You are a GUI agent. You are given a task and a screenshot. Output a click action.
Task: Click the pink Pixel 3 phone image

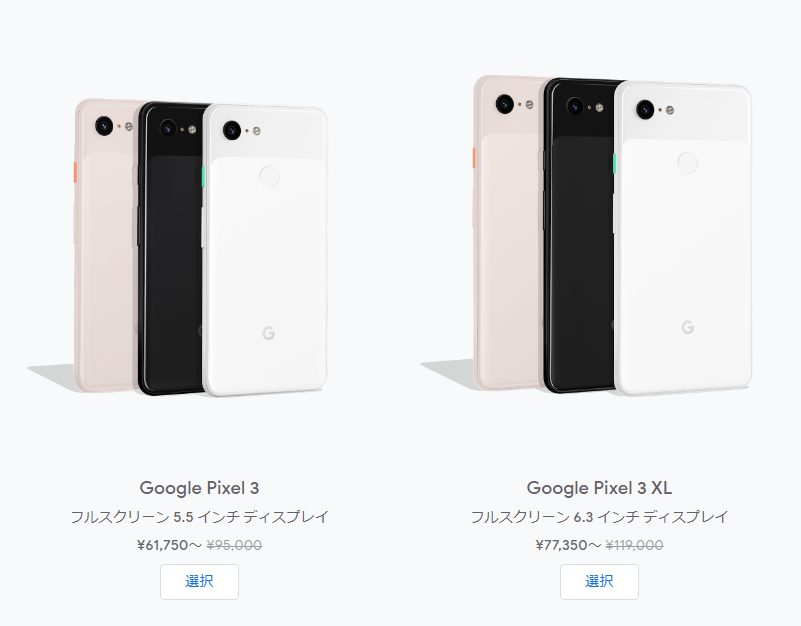(x=106, y=245)
